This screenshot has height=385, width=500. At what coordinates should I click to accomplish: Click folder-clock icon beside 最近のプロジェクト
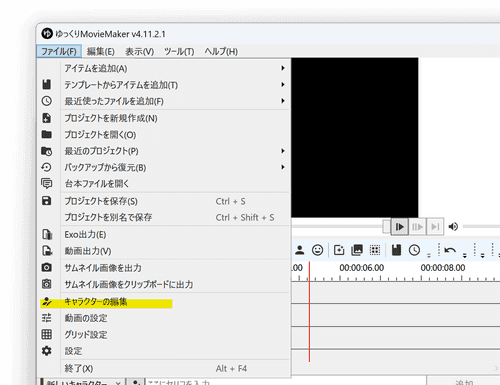pyautogui.click(x=47, y=151)
